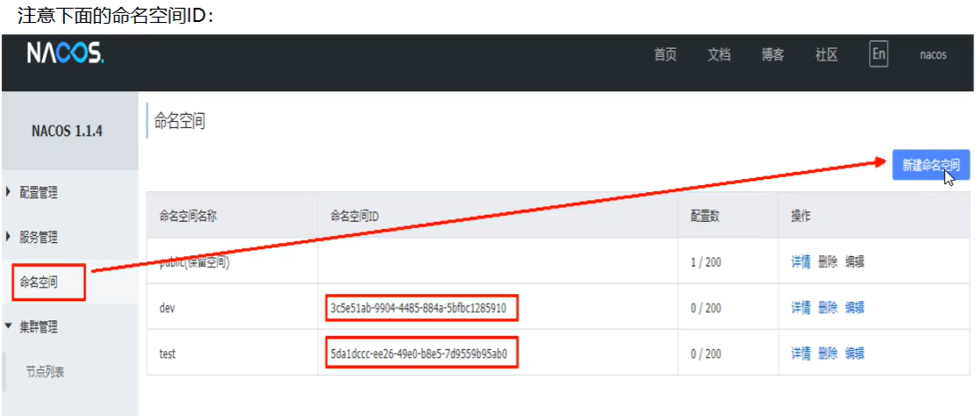Screen dimensions: 980x416
Task: Open the nacos user menu
Action: pyautogui.click(x=933, y=55)
